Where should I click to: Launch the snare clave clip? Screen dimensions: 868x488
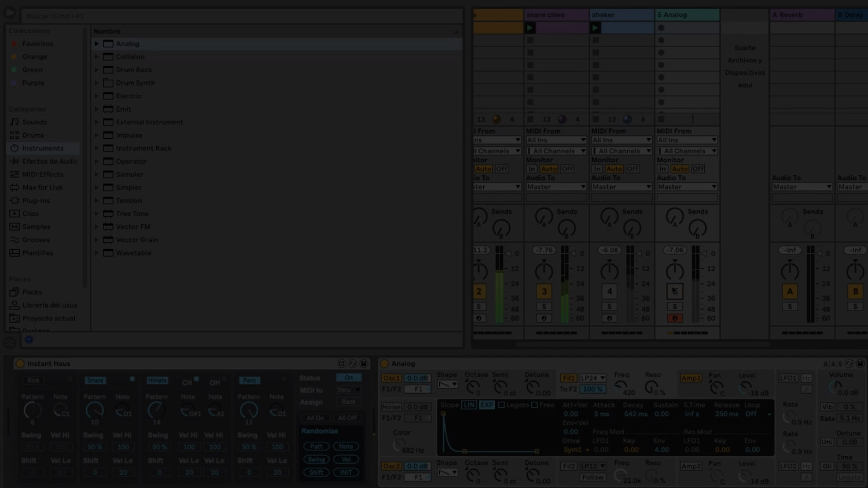tap(529, 27)
